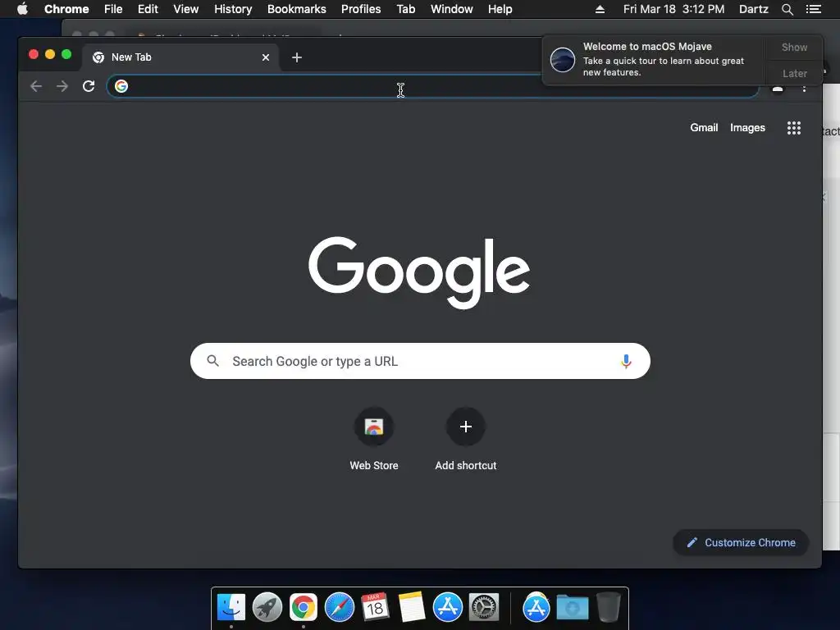
Task: Open the Web Store shortcut
Action: pos(374,427)
